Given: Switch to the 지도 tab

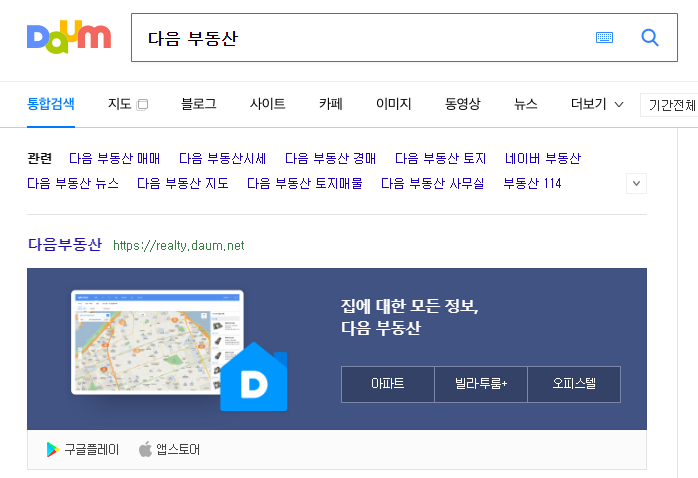Looking at the screenshot, I should (x=119, y=104).
